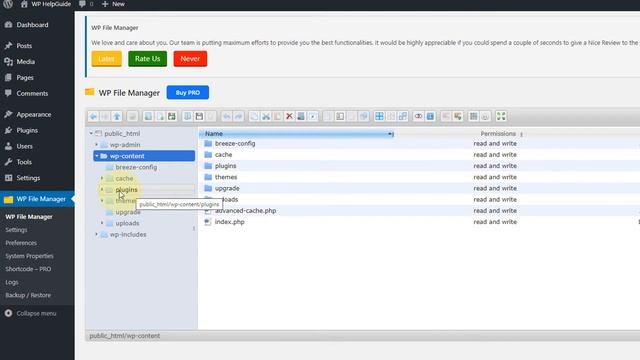
Task: Open System Properties submenu link
Action: click(x=29, y=256)
